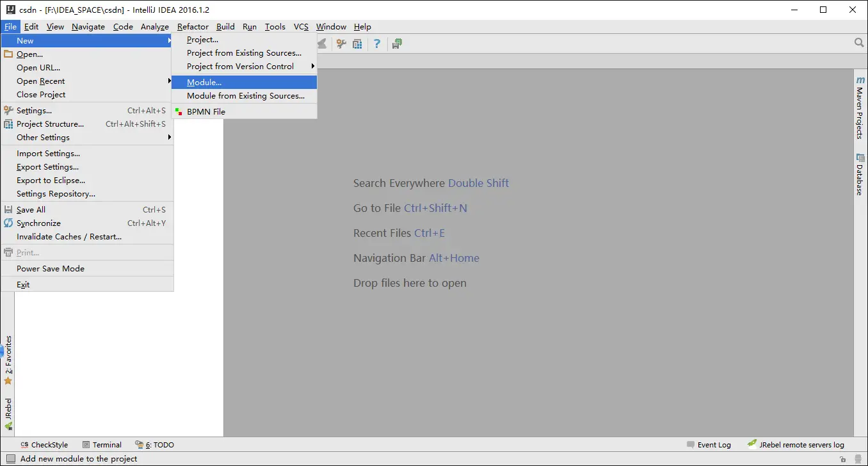Open the Terminal tool window

coord(102,445)
